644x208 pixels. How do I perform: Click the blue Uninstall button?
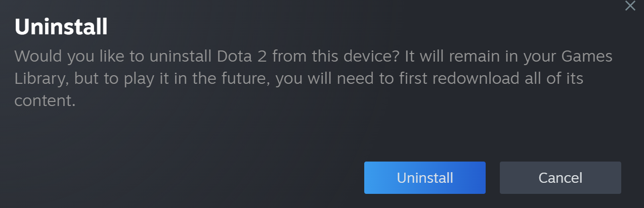click(424, 178)
